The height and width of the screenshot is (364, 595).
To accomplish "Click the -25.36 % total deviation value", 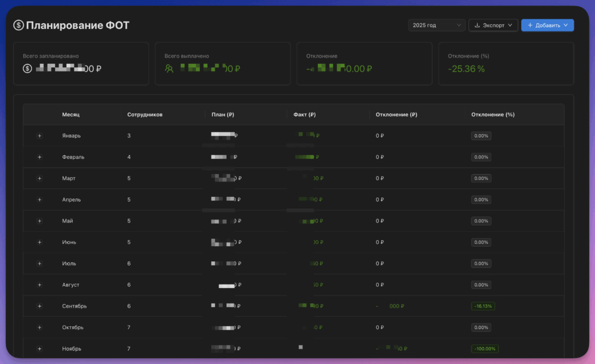I will (x=467, y=69).
